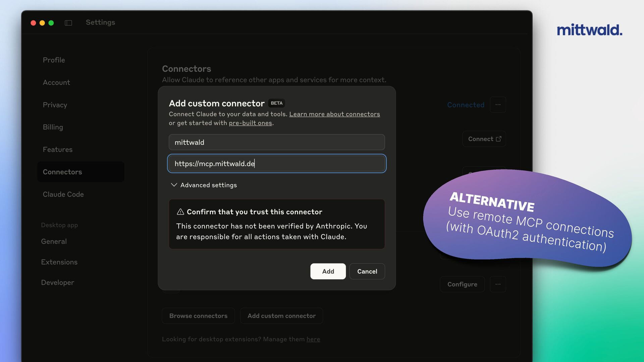Screen dimensions: 644x362
Task: Open the Connectors settings tab
Action: pos(62,172)
